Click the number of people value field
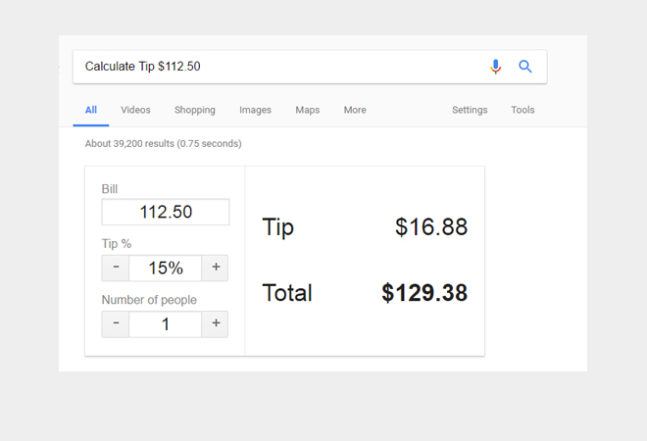The width and height of the screenshot is (647, 441). pyautogui.click(x=165, y=324)
